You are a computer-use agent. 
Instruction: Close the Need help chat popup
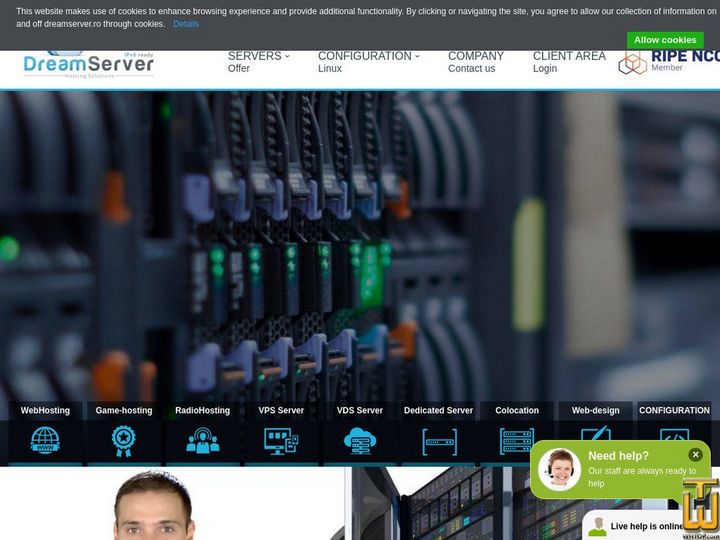coord(695,455)
